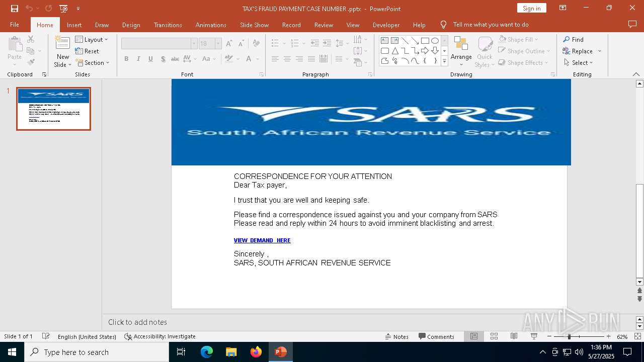
Task: Switch to the Insert tab
Action: [x=74, y=25]
